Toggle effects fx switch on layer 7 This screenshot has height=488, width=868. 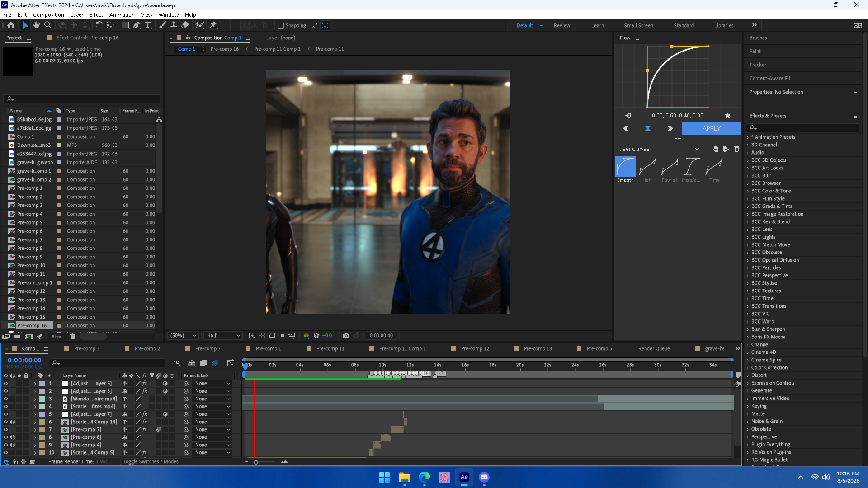[x=145, y=430]
